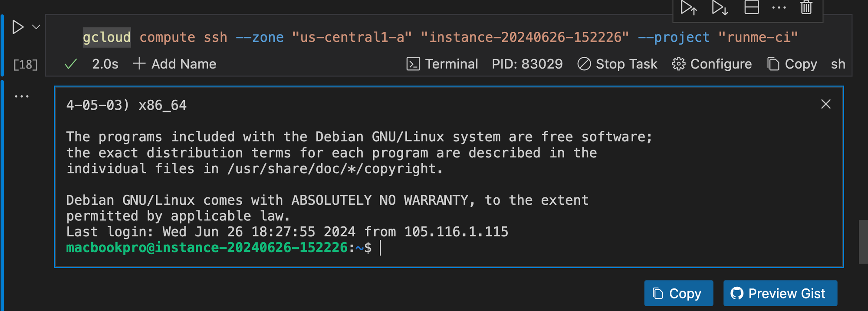Image resolution: width=868 pixels, height=311 pixels.
Task: Click Copy below the terminal output
Action: 678,293
